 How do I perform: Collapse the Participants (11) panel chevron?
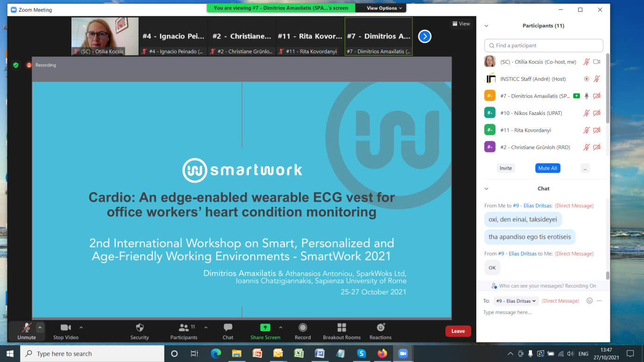point(486,26)
